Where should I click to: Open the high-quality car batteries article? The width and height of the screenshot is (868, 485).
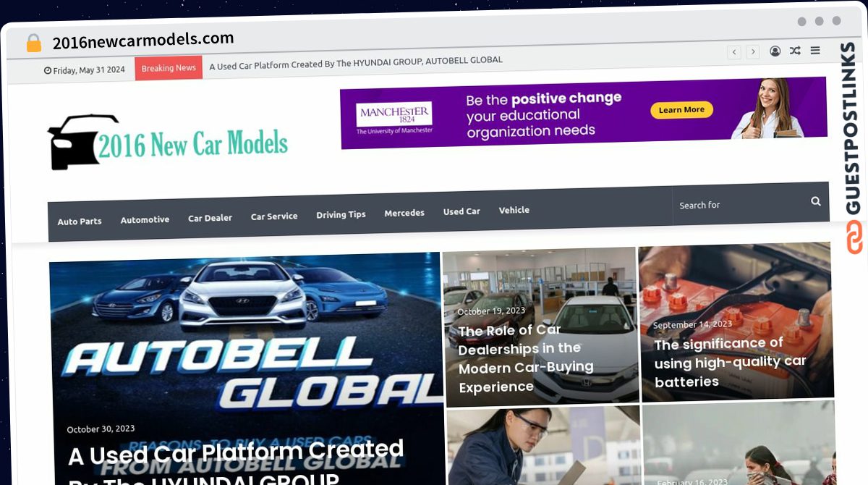(x=729, y=362)
